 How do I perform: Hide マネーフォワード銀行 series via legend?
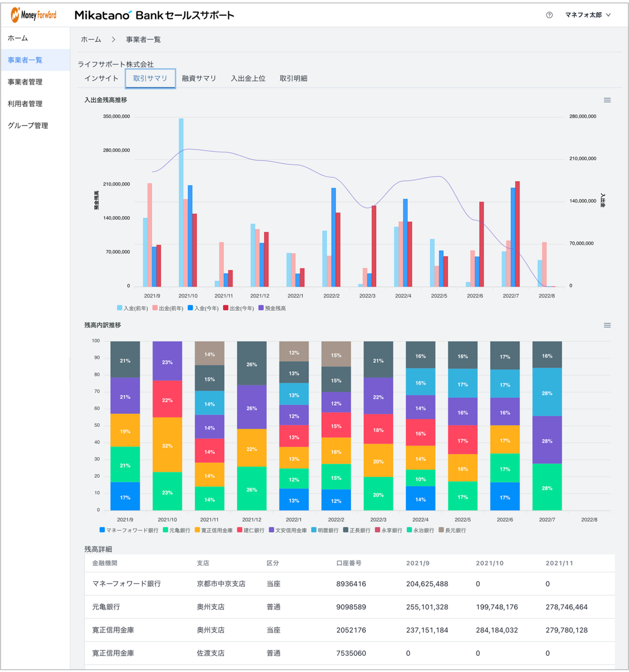coord(129,530)
